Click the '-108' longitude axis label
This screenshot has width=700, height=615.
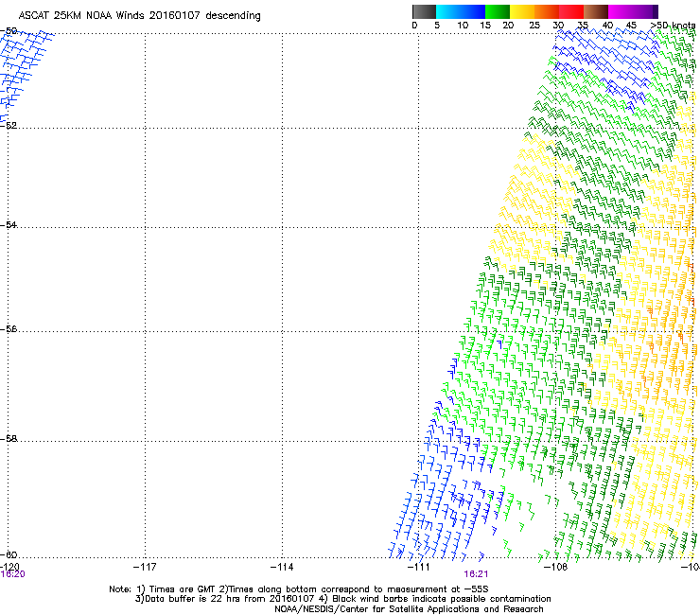[555, 567]
